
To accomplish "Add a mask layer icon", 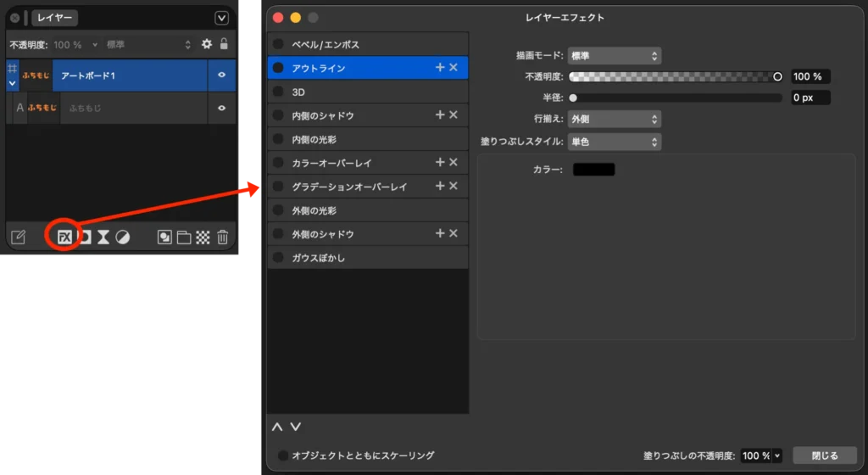I will [86, 237].
